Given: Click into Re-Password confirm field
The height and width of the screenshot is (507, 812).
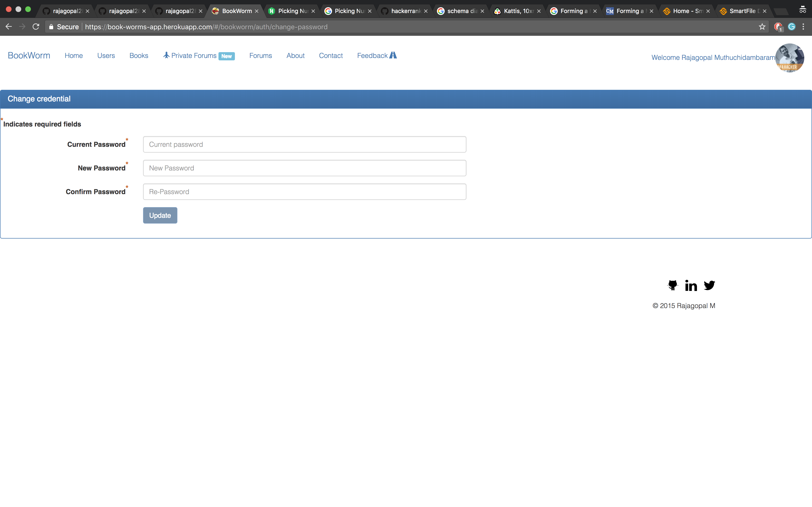Looking at the screenshot, I should [304, 192].
